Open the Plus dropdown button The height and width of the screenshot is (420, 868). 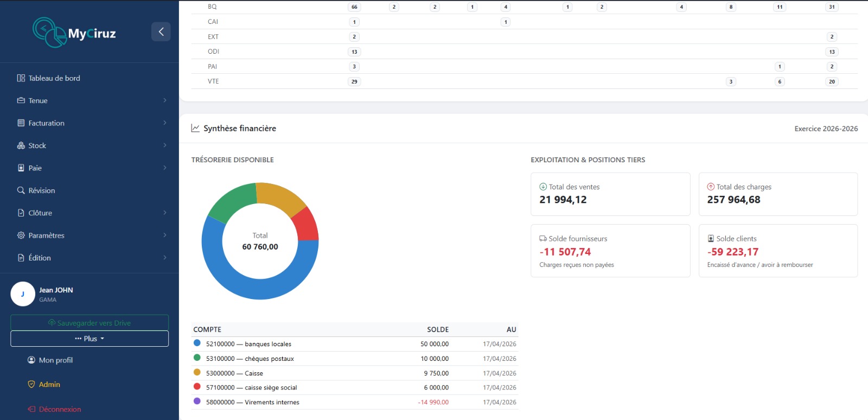pos(90,339)
